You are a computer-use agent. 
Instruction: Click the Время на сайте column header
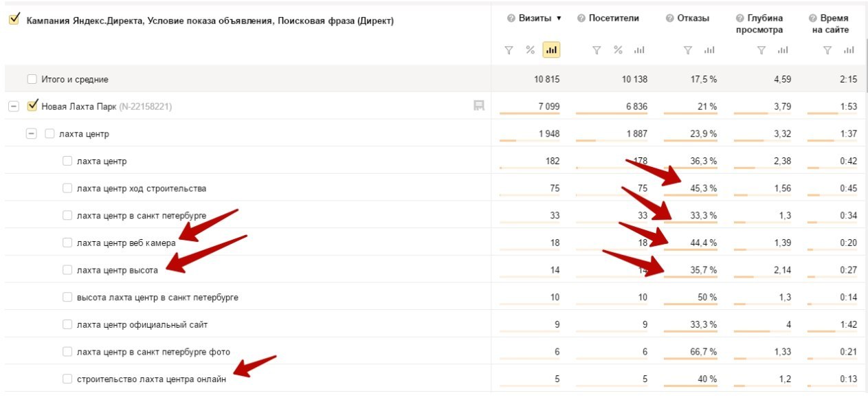834,23
